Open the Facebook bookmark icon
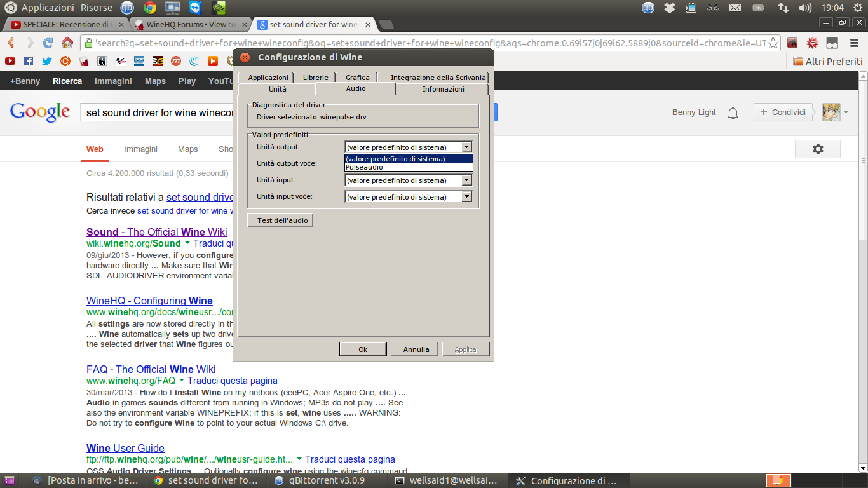The image size is (868, 488). tap(28, 61)
